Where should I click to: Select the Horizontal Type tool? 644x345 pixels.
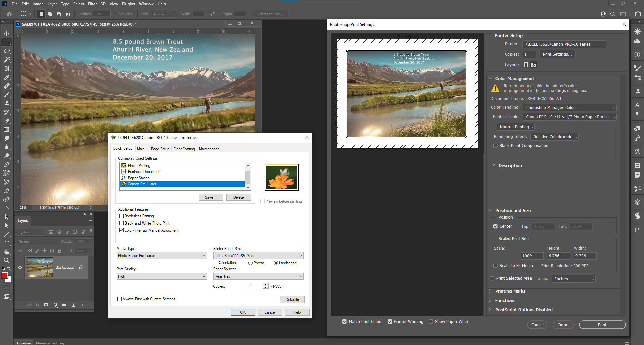(x=7, y=243)
